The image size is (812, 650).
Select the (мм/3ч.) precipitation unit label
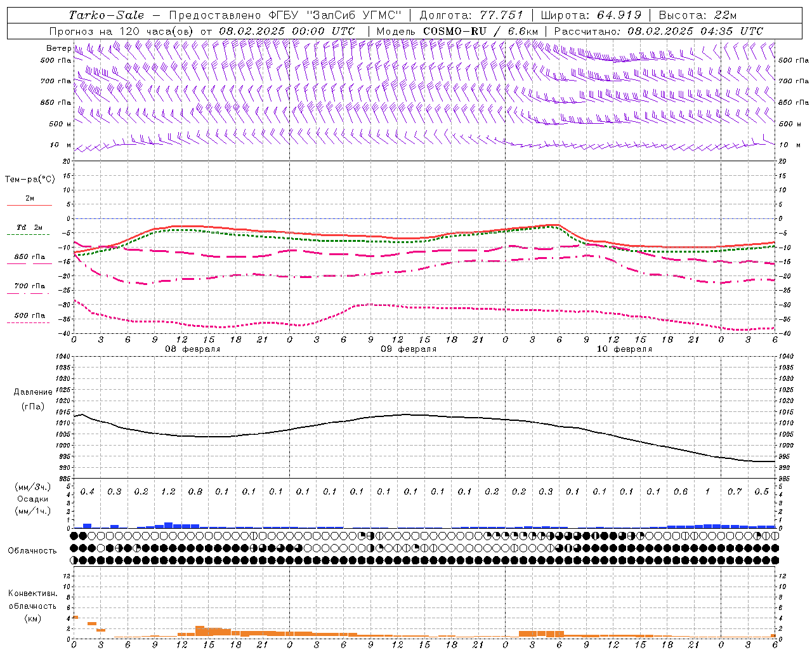[33, 487]
